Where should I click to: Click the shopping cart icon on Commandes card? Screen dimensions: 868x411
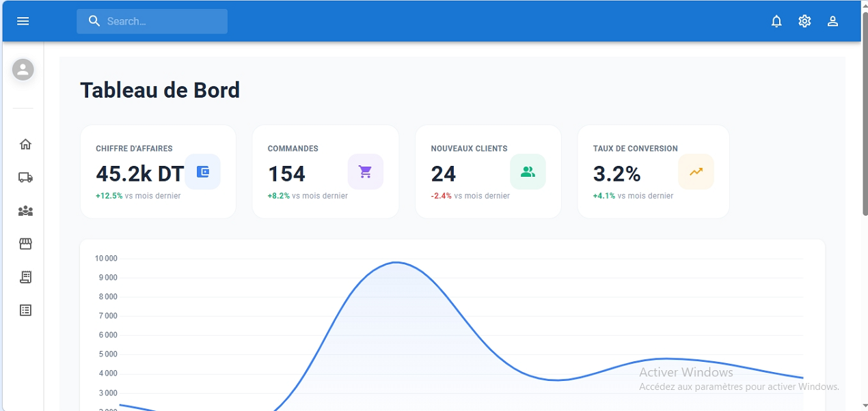pos(366,171)
